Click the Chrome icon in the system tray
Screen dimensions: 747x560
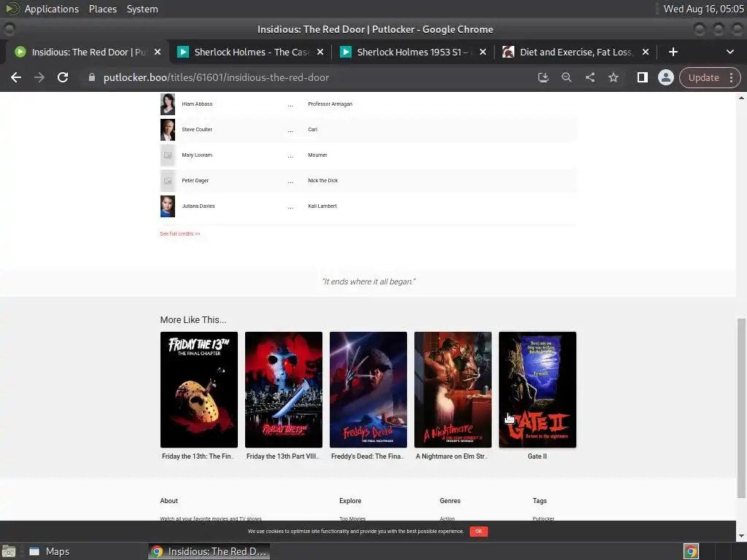click(x=692, y=551)
